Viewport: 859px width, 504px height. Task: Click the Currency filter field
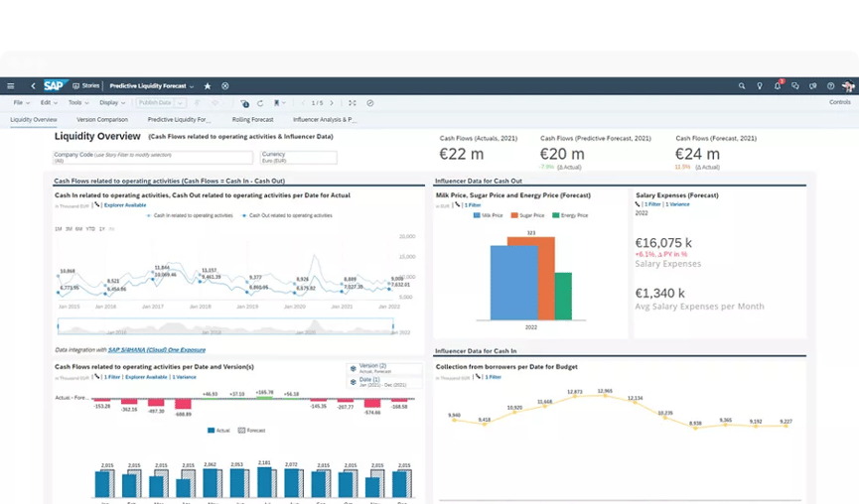click(x=298, y=157)
